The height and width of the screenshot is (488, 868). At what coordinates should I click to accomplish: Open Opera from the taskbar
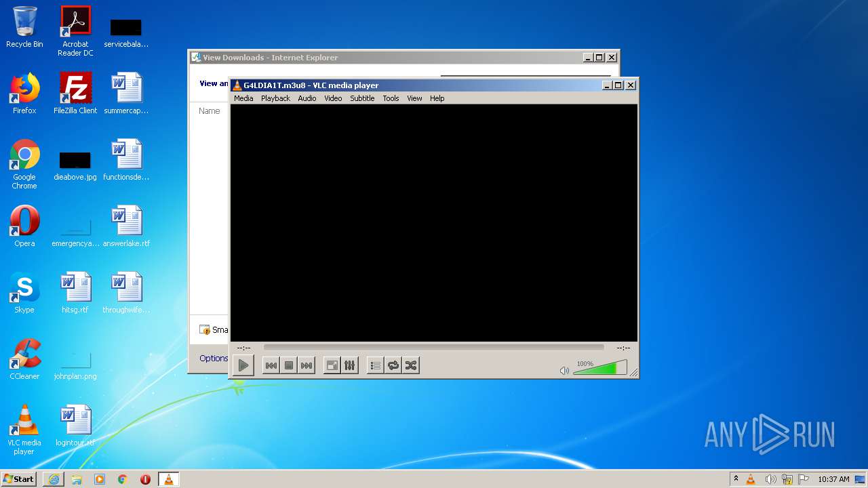(145, 479)
